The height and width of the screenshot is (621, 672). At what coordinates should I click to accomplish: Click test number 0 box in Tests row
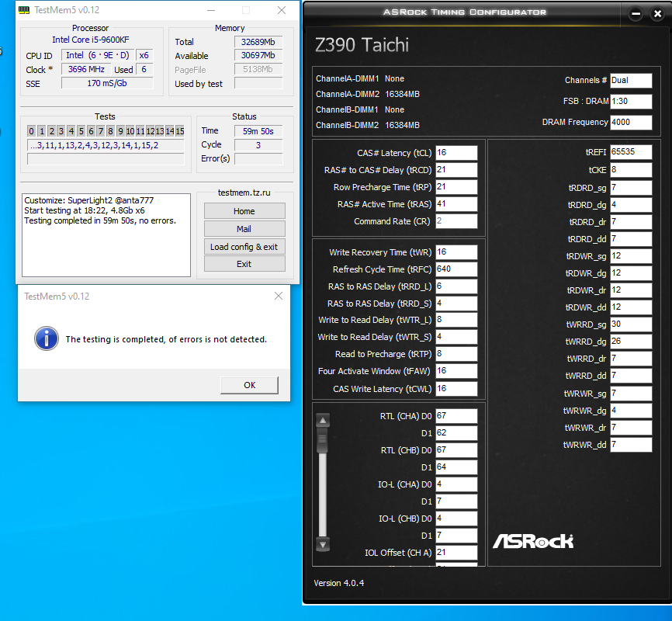pos(31,131)
